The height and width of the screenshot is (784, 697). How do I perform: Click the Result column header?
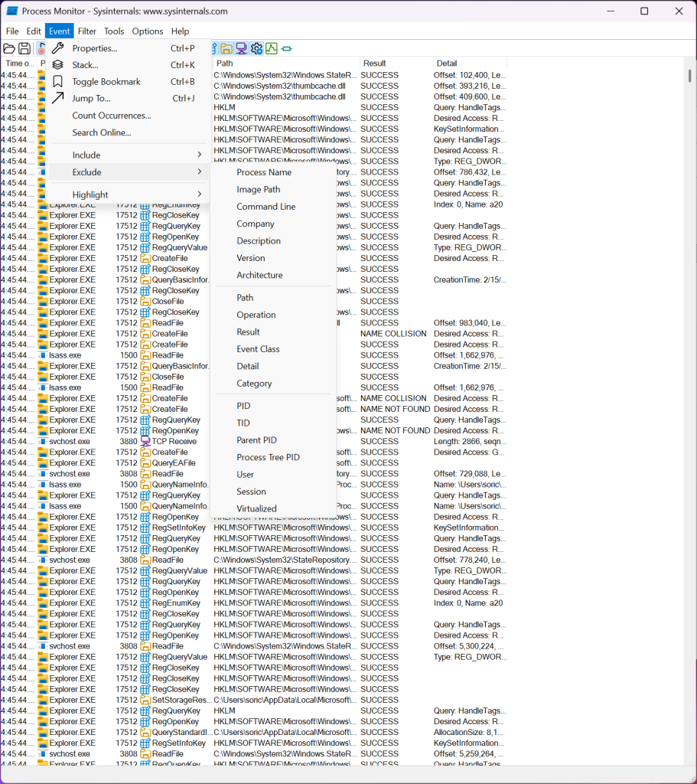pyautogui.click(x=396, y=64)
